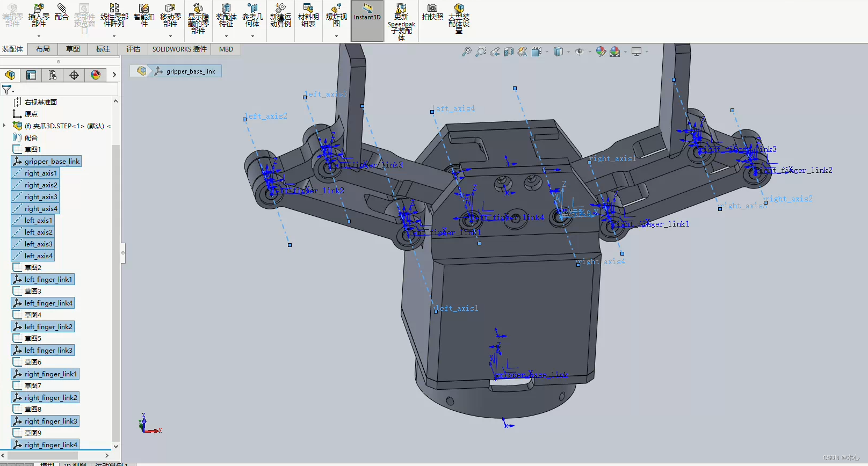The image size is (868, 466).
Task: Click the Reference Geometry (参考几何体) icon
Action: tap(252, 8)
